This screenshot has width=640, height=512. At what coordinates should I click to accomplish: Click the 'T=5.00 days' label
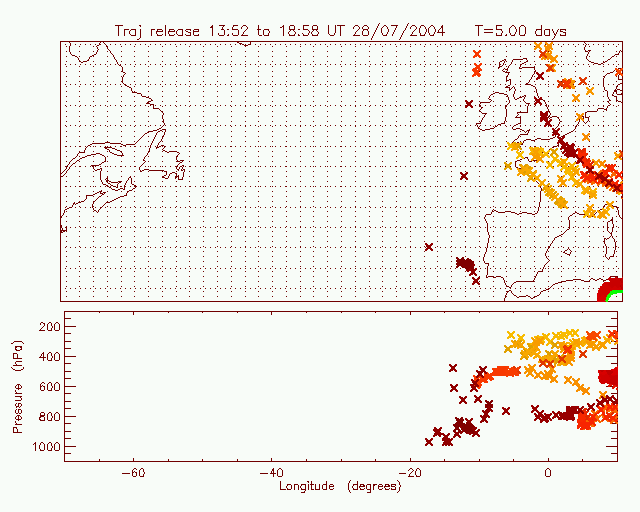pos(520,31)
